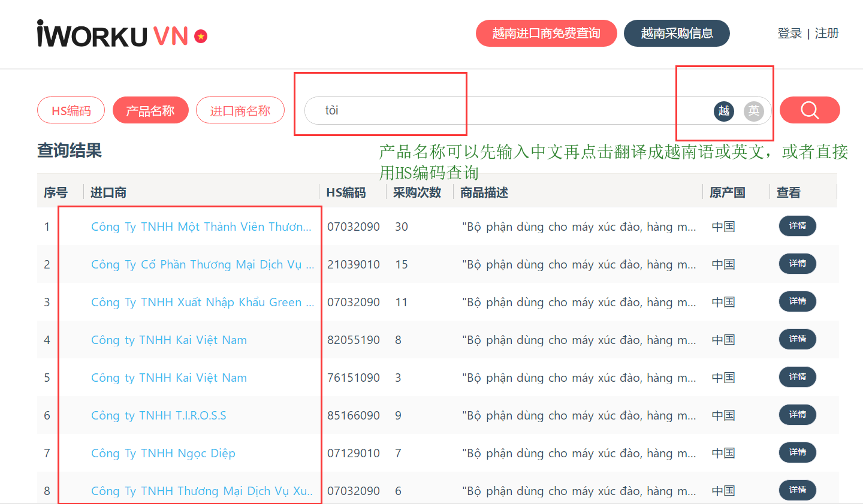Image resolution: width=863 pixels, height=504 pixels.
Task: View 详情 for row 3
Action: [798, 301]
